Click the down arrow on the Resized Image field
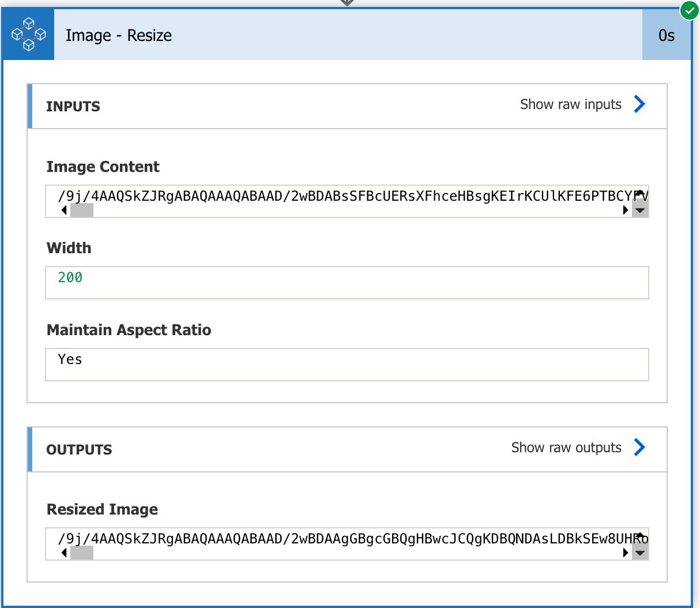Image resolution: width=700 pixels, height=608 pixels. 640,553
